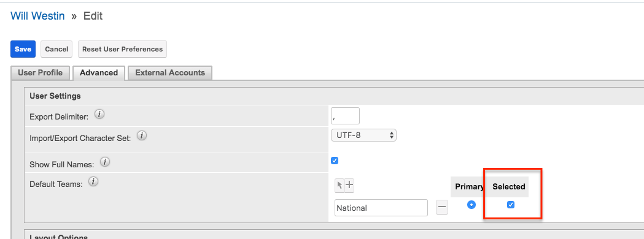Click the Show Full Names info icon
Viewport: 644px width, 239px height.
click(105, 162)
